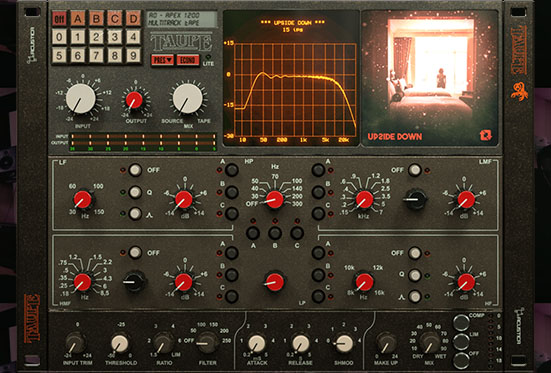The height and width of the screenshot is (373, 551).
Task: Choose tape model number 9
Action: tap(133, 55)
